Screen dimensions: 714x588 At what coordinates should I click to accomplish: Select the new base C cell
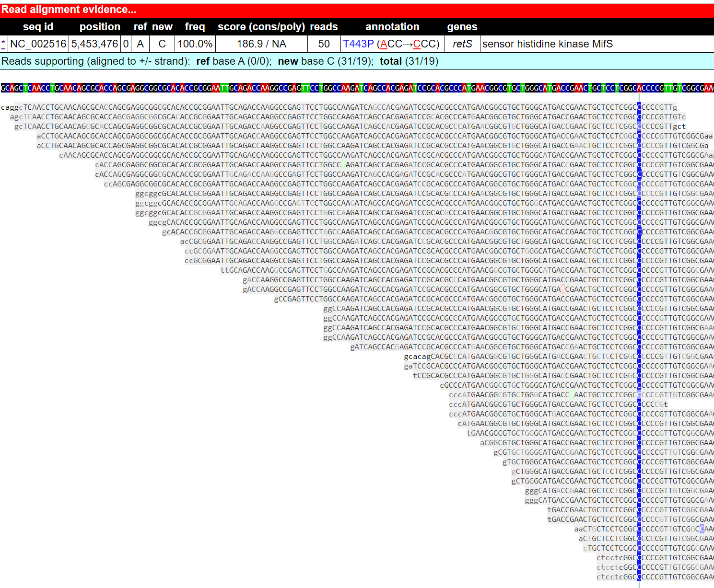coord(162,44)
